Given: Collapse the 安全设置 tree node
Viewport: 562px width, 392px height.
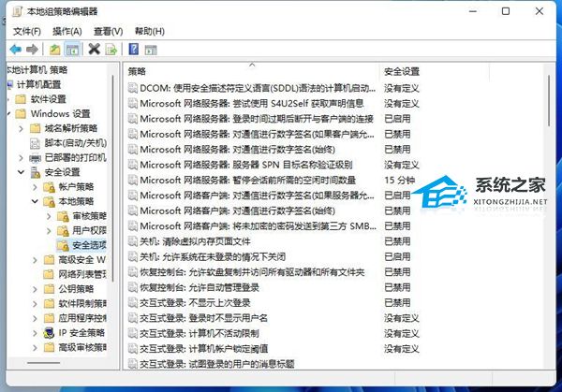Looking at the screenshot, I should point(21,172).
